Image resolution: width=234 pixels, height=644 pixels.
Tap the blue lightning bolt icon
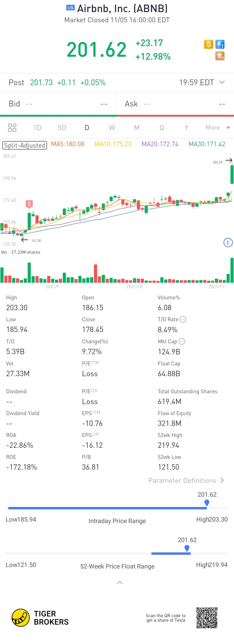220,44
